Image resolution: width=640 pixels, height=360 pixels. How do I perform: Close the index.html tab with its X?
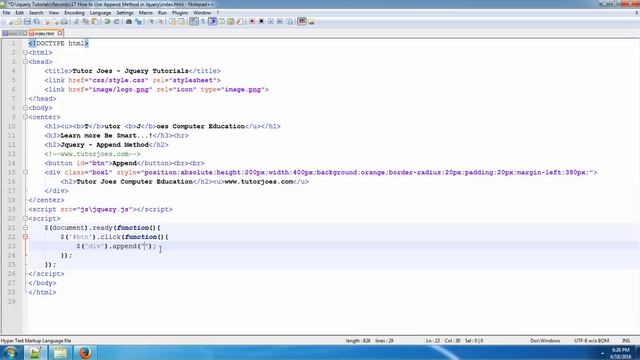coord(60,33)
